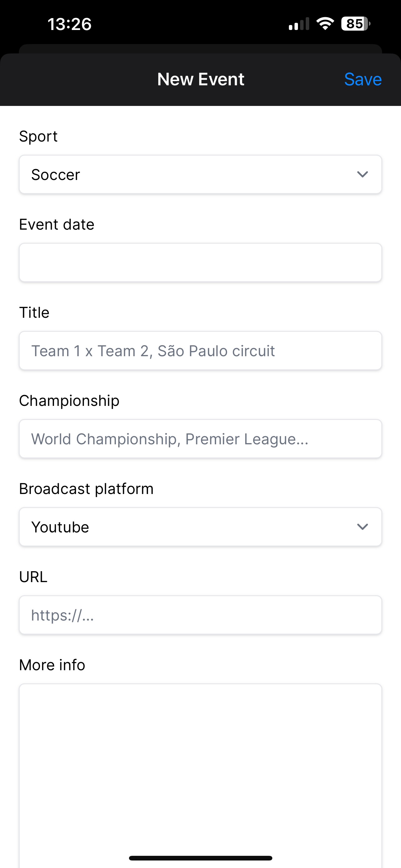The height and width of the screenshot is (868, 401).
Task: Focus the Event date input field
Action: tap(200, 262)
